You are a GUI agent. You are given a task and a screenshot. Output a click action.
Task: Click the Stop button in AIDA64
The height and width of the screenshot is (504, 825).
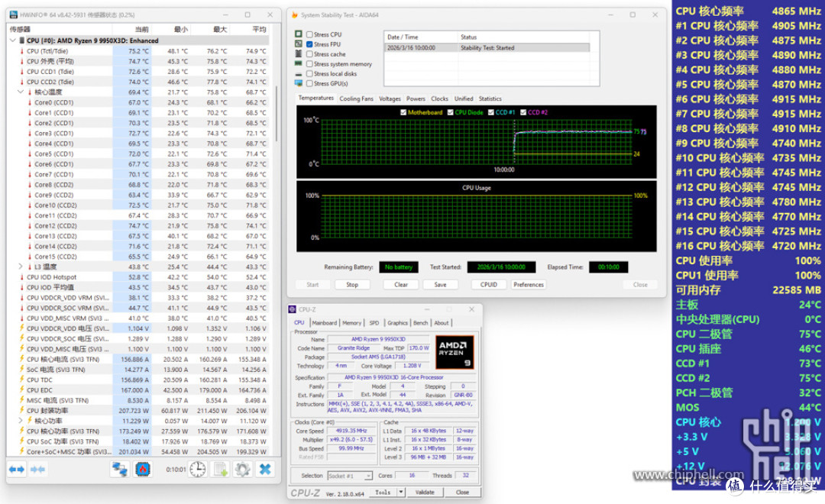352,285
